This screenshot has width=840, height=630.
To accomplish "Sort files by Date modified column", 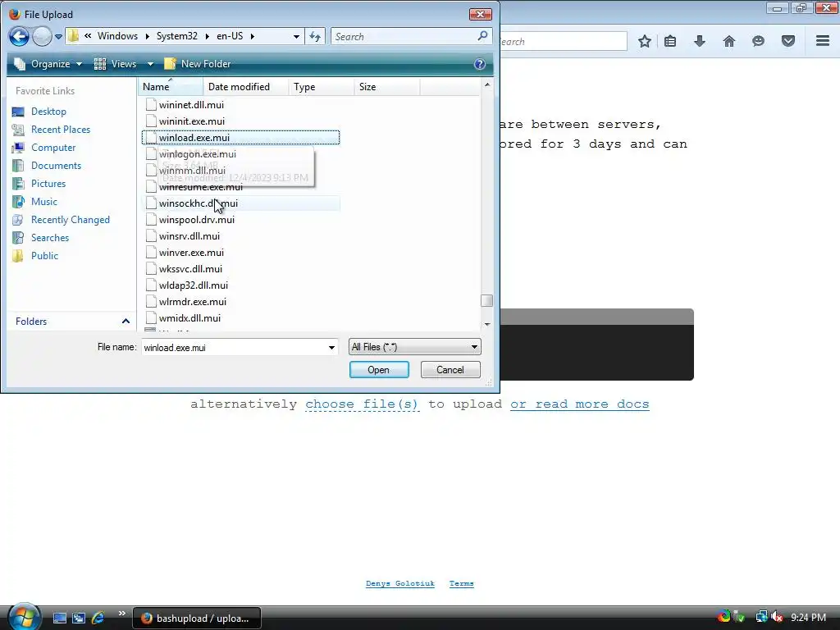I will point(245,87).
